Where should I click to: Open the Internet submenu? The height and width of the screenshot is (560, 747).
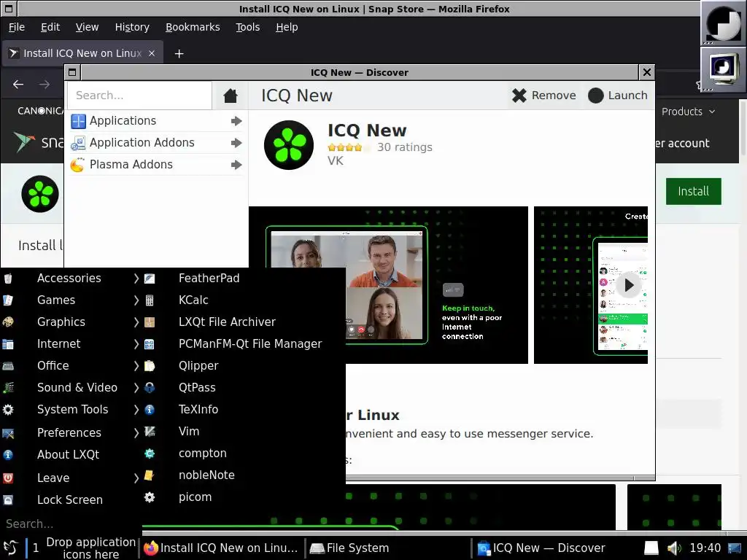[x=71, y=344]
